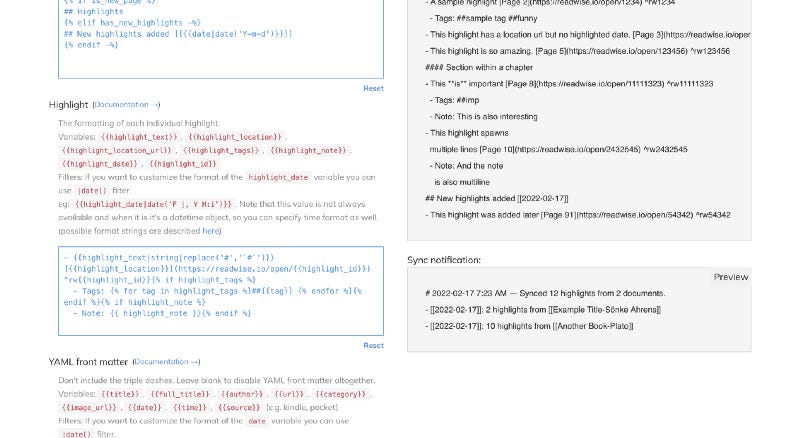Select the {{highlight_text}} variable tag
Screen dimensions: 800x438
139,137
